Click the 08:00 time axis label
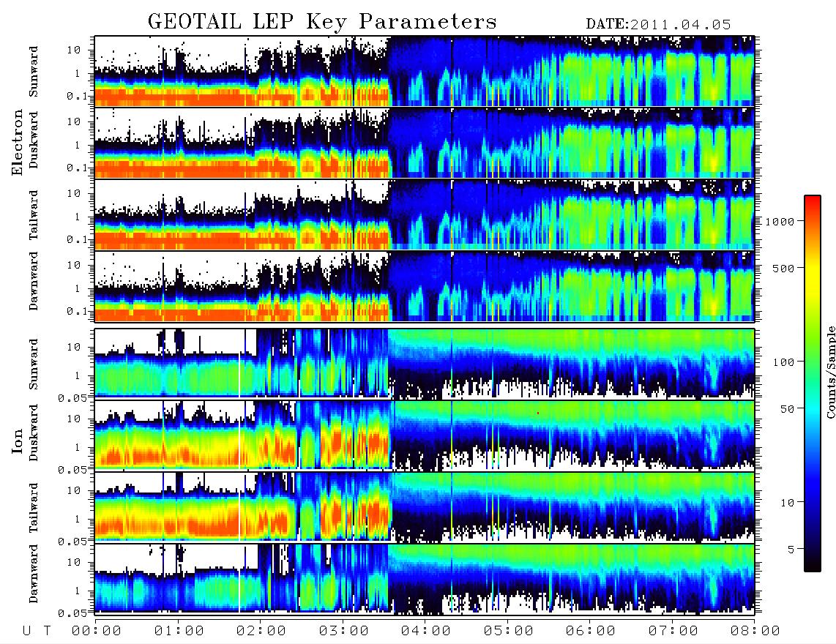Screen dimensions: 836x644 click(755, 631)
